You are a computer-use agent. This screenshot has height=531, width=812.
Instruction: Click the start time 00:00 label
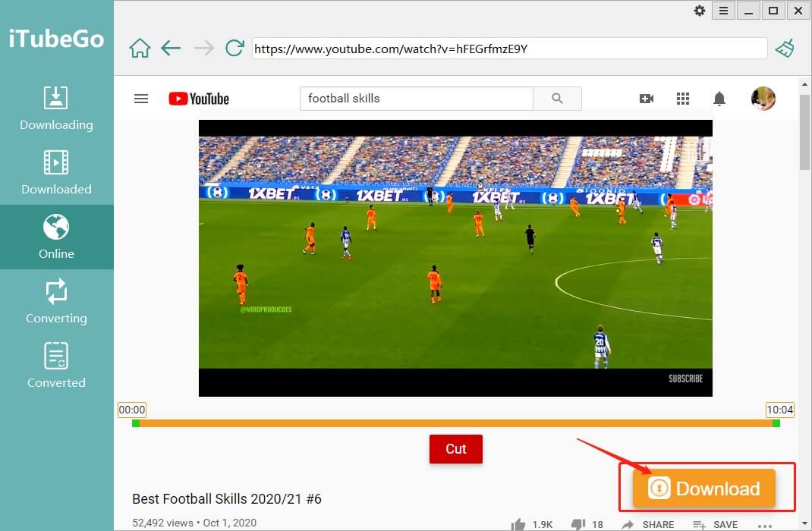coord(132,410)
